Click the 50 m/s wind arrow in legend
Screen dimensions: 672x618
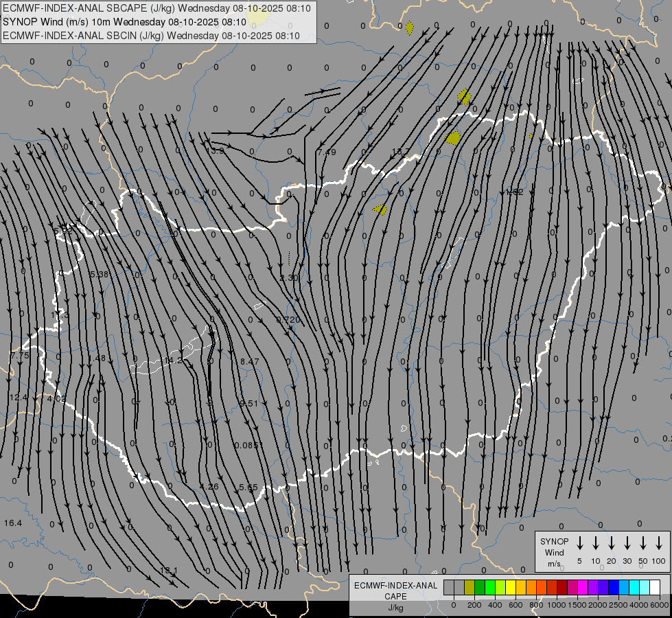coord(643,543)
